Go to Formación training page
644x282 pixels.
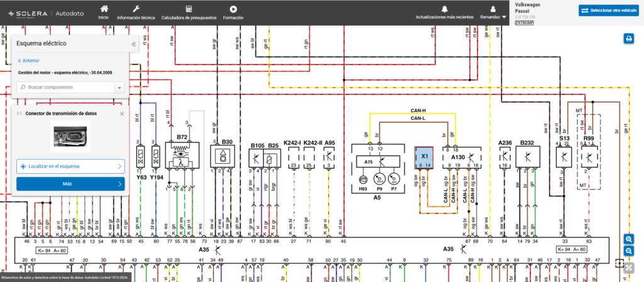pyautogui.click(x=233, y=13)
